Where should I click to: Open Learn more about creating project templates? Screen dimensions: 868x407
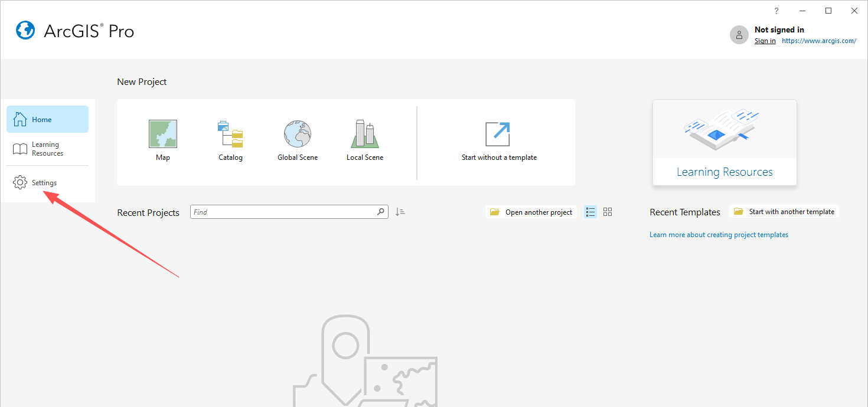[x=719, y=235]
